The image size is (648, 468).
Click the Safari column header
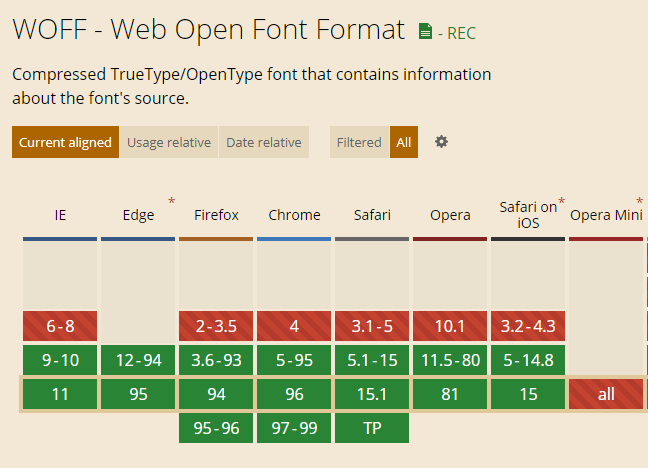click(x=372, y=215)
